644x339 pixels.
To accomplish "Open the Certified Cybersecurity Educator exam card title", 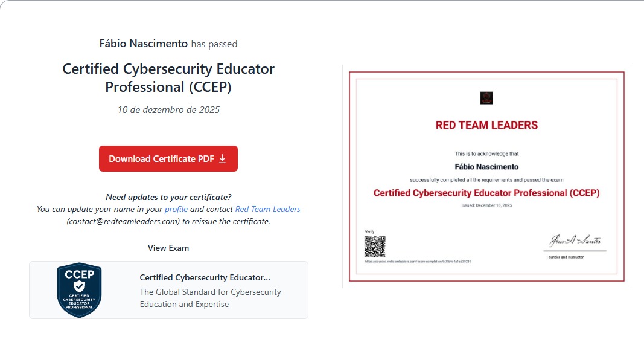I will tap(205, 277).
